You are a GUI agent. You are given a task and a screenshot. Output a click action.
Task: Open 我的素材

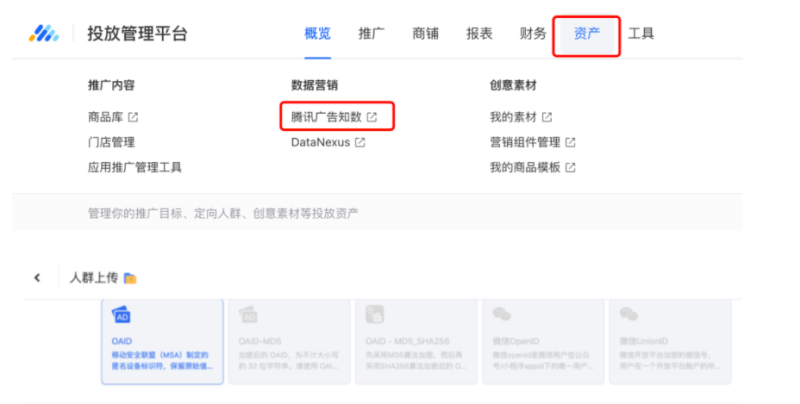tap(513, 117)
